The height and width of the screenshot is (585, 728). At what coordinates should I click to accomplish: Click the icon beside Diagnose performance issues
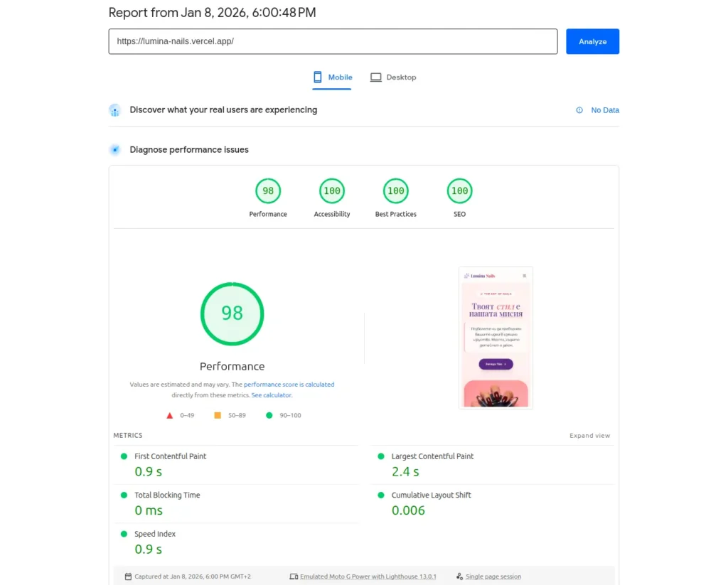[114, 149]
